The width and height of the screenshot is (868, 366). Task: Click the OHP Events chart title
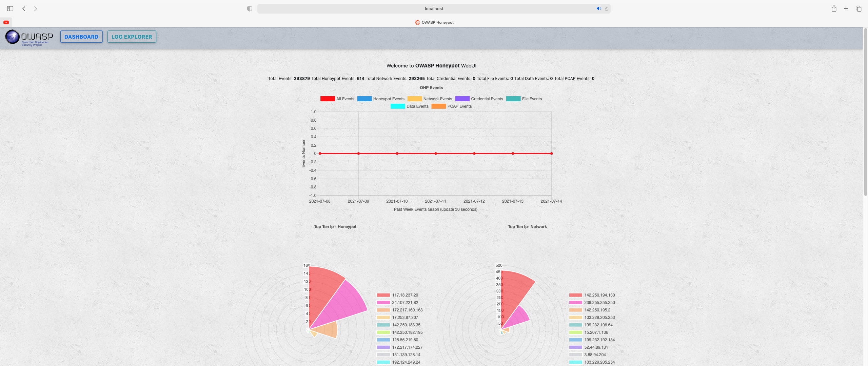coord(431,88)
